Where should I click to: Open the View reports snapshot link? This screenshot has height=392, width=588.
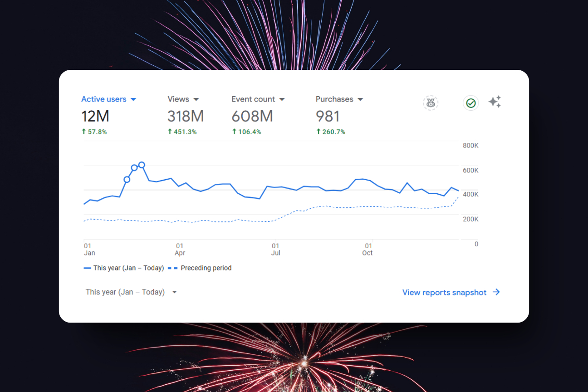point(444,293)
